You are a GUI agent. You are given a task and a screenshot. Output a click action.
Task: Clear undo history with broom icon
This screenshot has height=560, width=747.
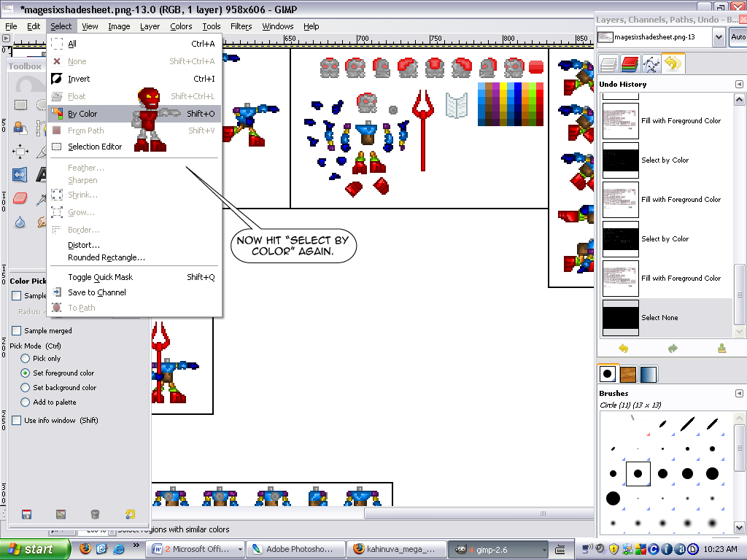721,349
